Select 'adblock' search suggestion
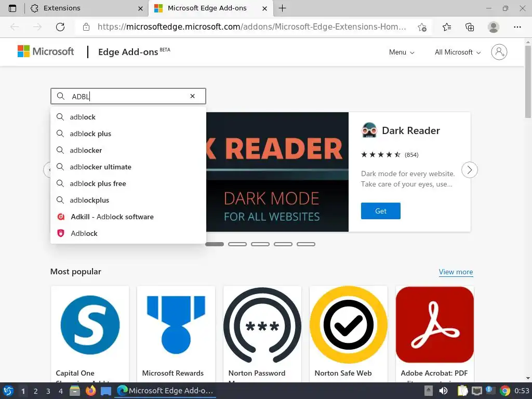 coord(128,117)
